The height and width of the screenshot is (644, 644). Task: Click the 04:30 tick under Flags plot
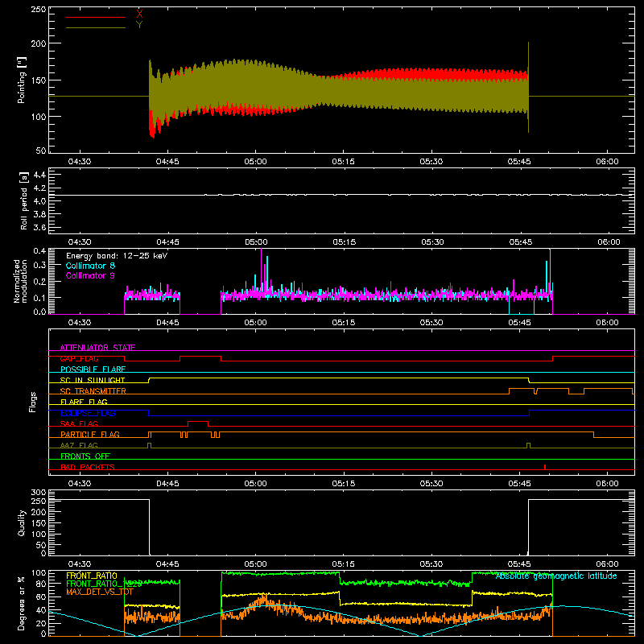(x=80, y=484)
